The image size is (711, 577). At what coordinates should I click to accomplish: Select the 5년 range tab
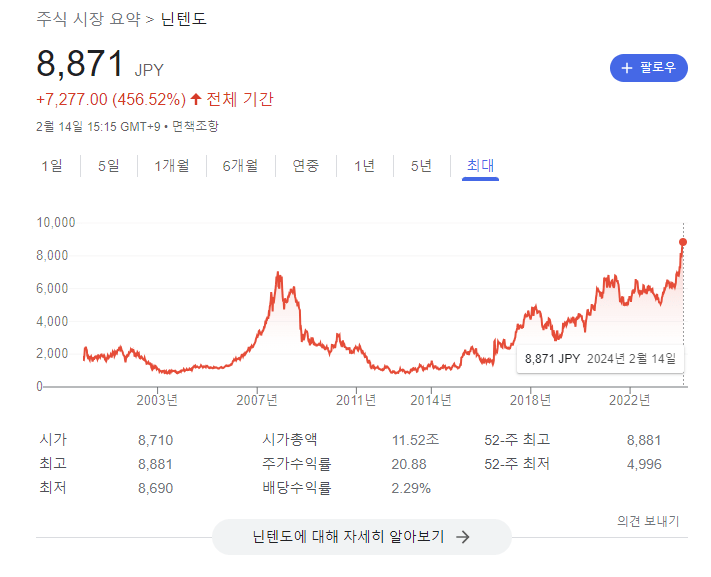point(421,166)
